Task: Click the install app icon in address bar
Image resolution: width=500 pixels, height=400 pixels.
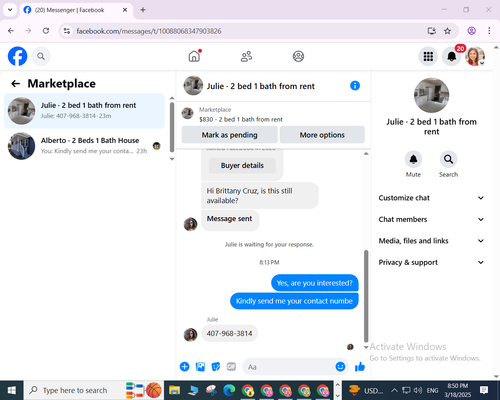Action: tap(432, 31)
